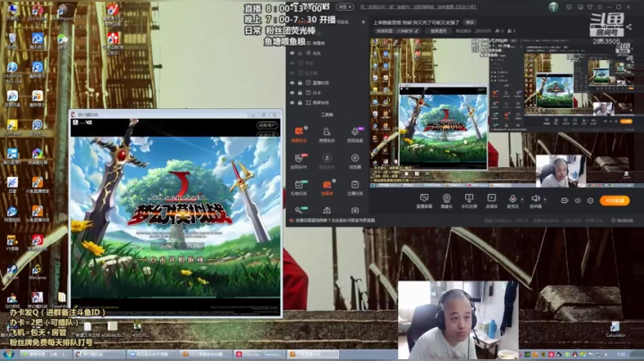Click the 扬声器 speaker icon

coord(535,198)
